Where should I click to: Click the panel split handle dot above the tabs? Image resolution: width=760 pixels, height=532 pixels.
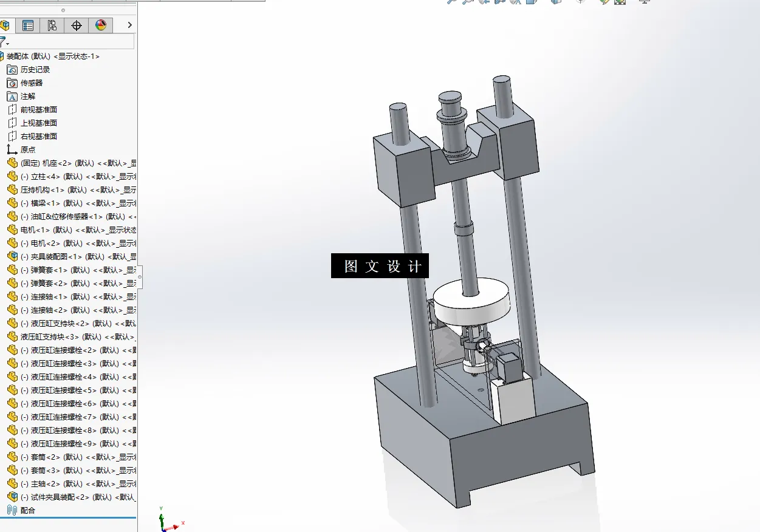coord(64,10)
